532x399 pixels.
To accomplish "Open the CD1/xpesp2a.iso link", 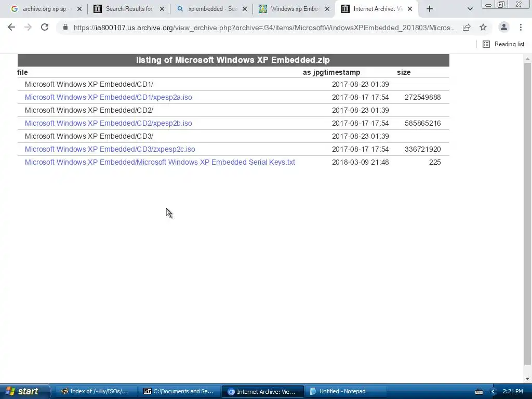I will tap(108, 97).
